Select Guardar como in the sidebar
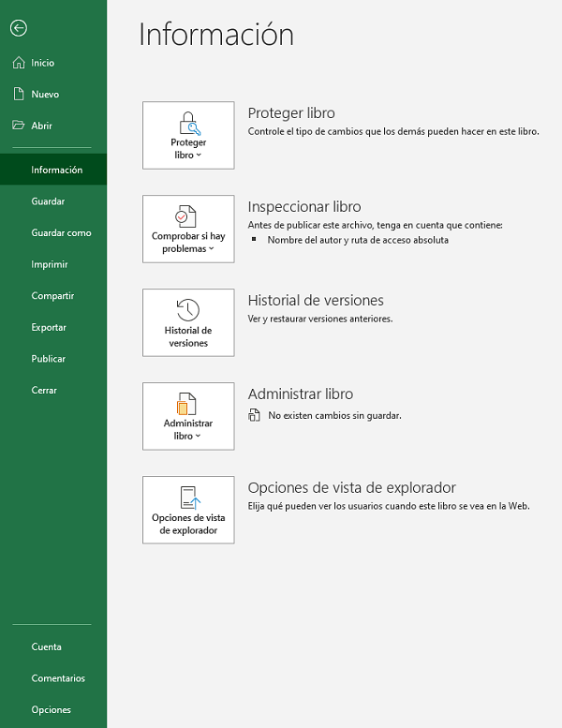Image resolution: width=562 pixels, height=728 pixels. coord(61,232)
